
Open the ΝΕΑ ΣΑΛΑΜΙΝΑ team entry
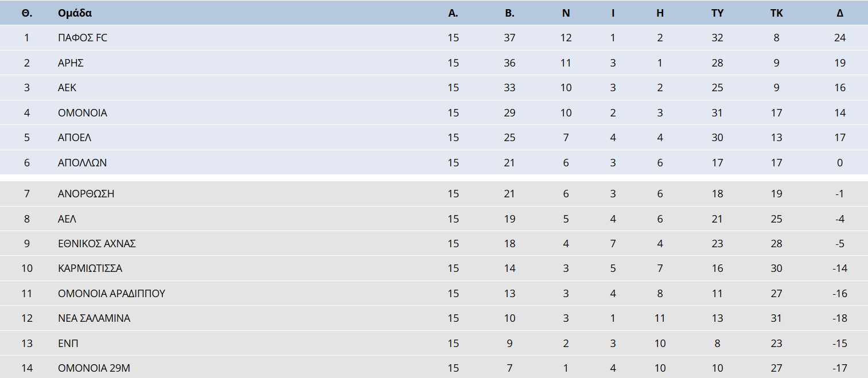point(94,318)
